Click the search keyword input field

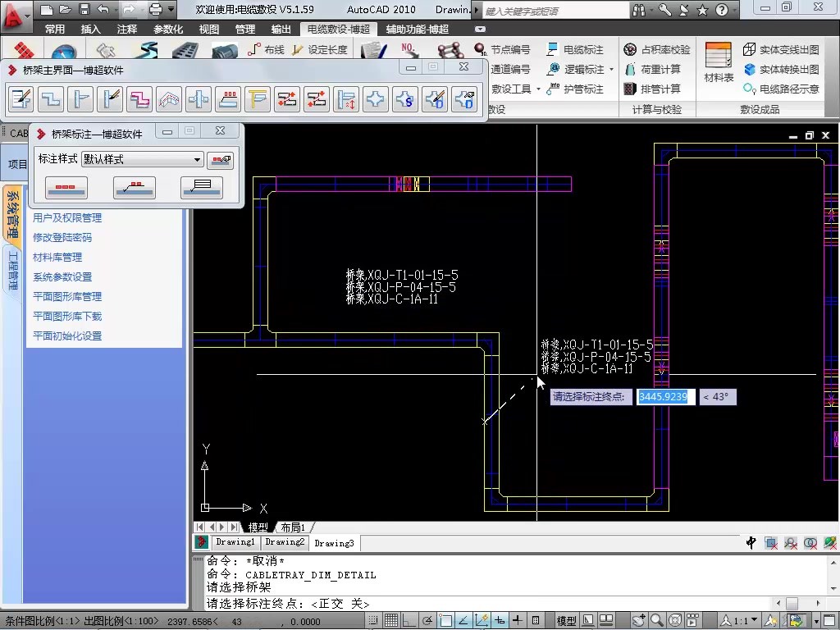(555, 10)
